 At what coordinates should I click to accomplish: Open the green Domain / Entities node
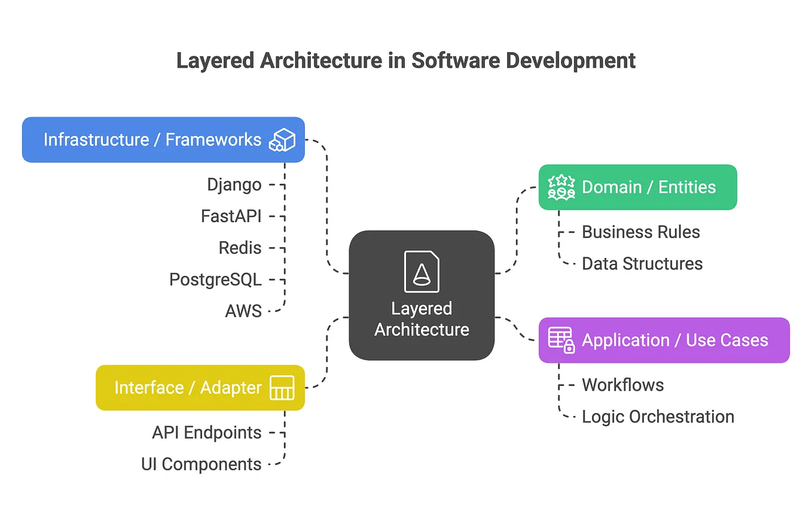click(637, 187)
